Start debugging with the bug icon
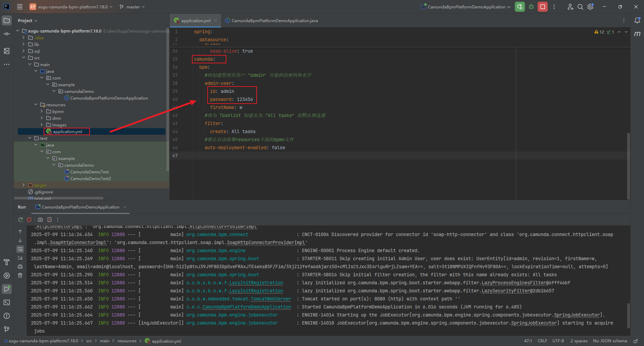644x346 pixels. point(531,7)
